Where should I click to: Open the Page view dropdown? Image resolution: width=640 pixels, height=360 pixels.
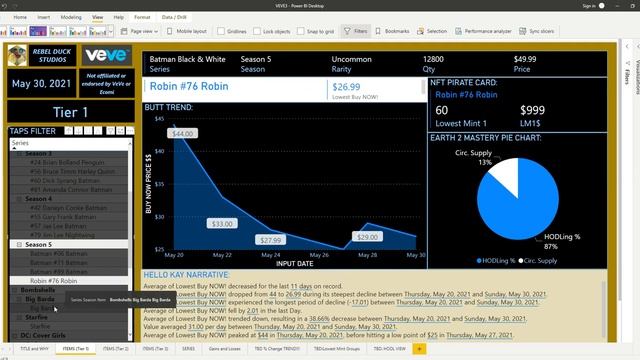(x=139, y=31)
